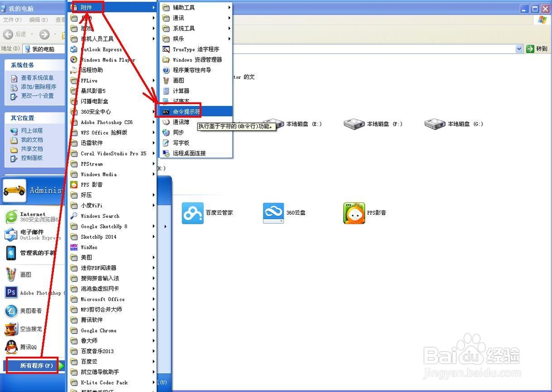Viewport: 552px width, 392px height.
Task: Open the 编辑(E) menu
Action: click(x=39, y=20)
